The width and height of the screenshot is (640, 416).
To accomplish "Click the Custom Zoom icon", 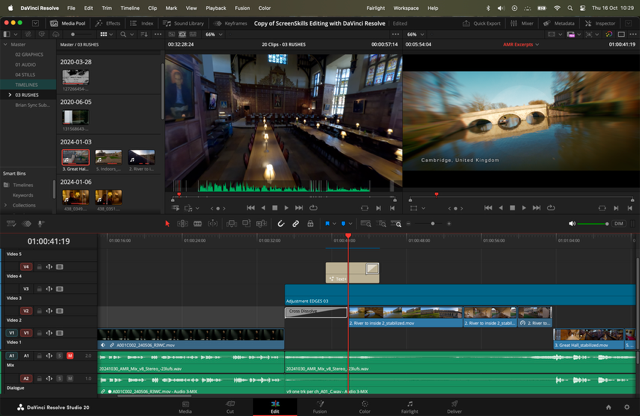I will [396, 224].
